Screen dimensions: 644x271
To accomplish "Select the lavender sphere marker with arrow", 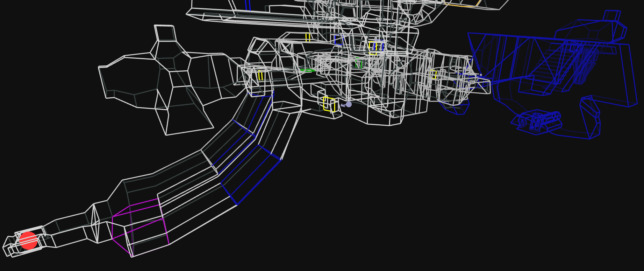I will 348,104.
